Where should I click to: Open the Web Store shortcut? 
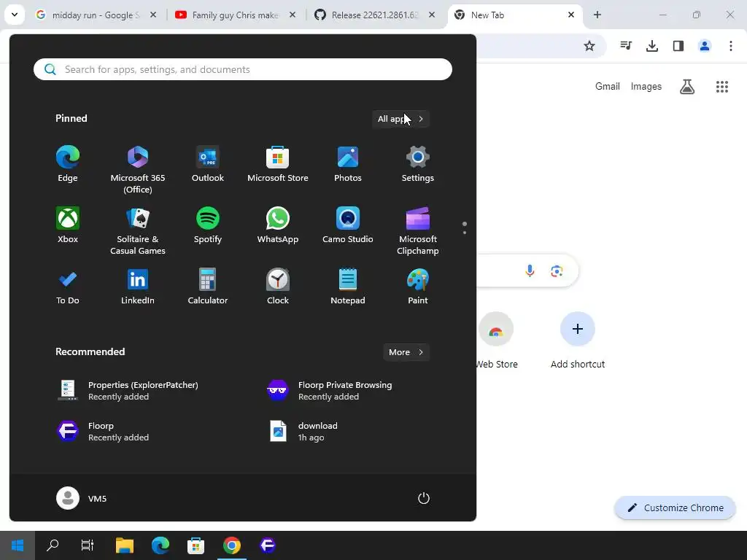496,341
